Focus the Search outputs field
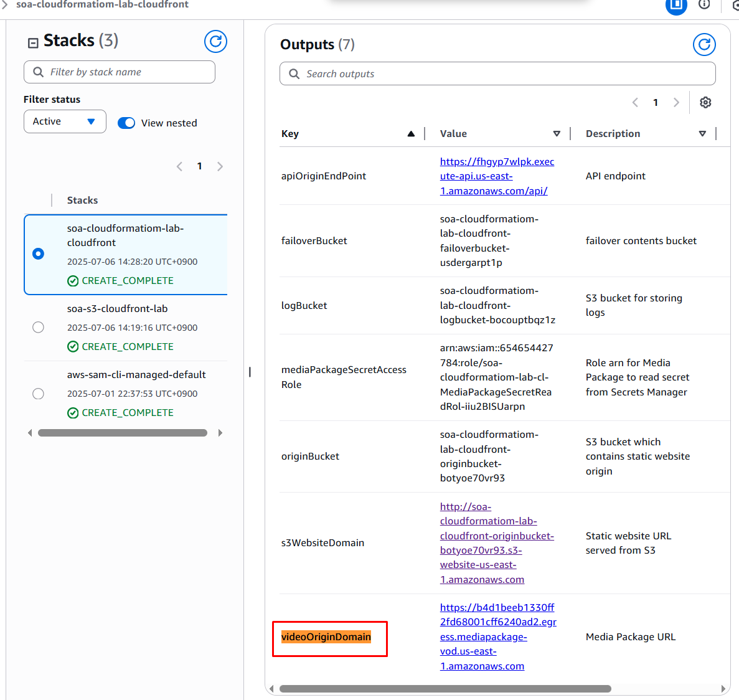This screenshot has width=739, height=700. coord(497,73)
